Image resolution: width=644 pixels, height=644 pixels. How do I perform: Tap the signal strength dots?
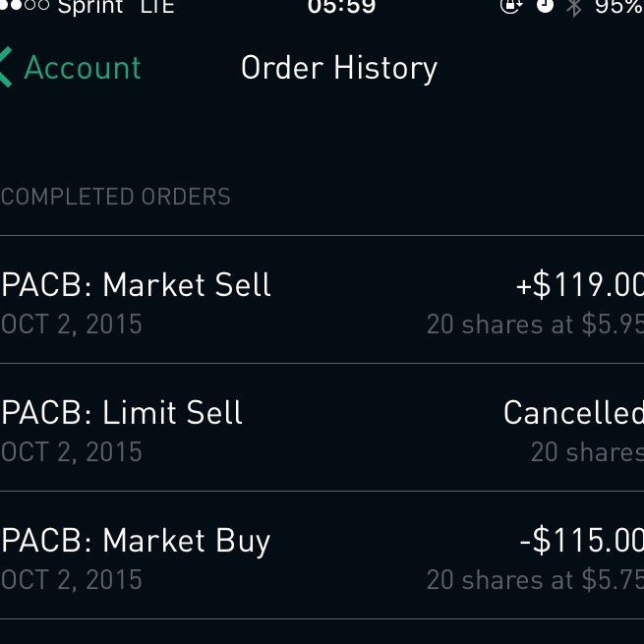click(25, 6)
